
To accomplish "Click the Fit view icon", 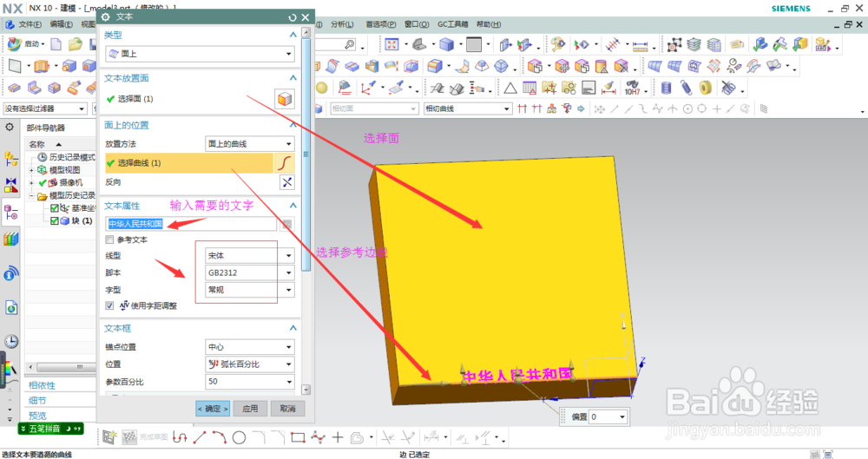I will [392, 44].
